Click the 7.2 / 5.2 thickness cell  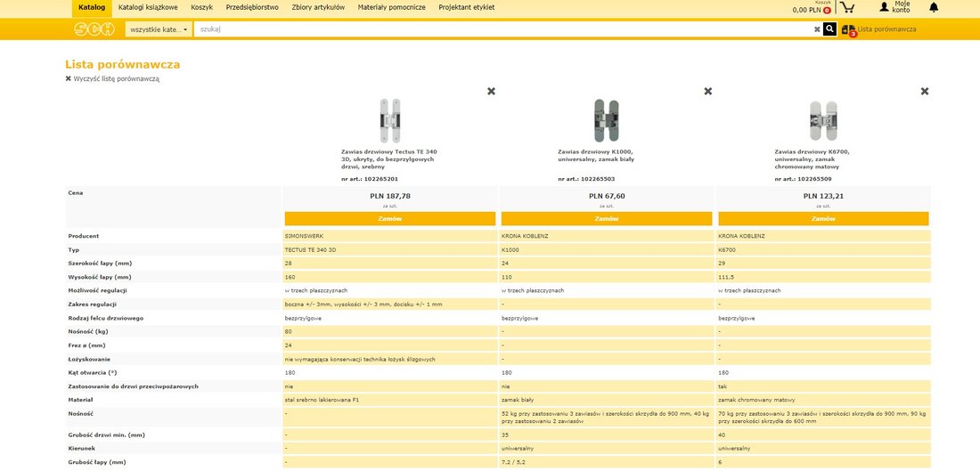pyautogui.click(x=606, y=462)
